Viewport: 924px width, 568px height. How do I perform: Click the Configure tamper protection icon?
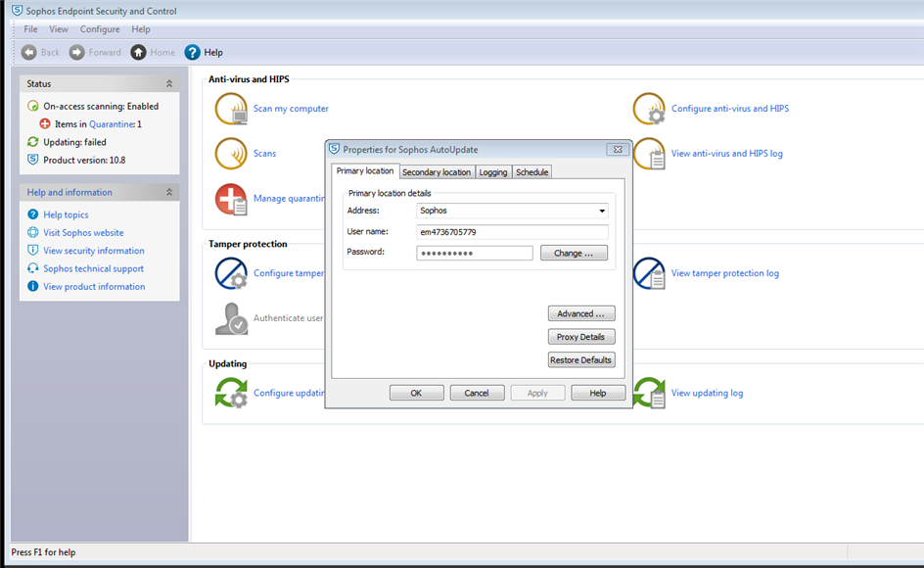(x=231, y=273)
